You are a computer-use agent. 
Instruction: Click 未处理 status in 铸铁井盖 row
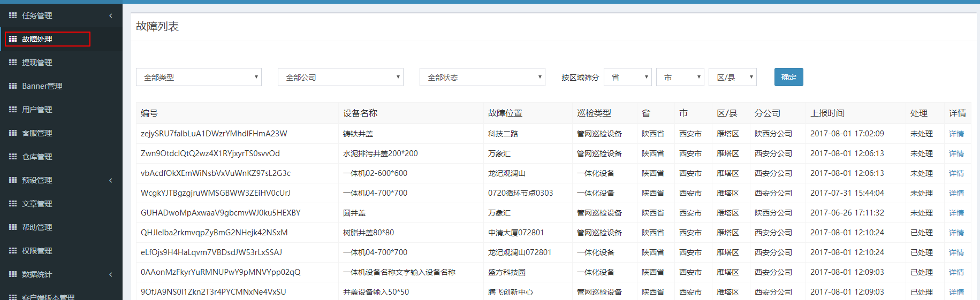pos(922,134)
